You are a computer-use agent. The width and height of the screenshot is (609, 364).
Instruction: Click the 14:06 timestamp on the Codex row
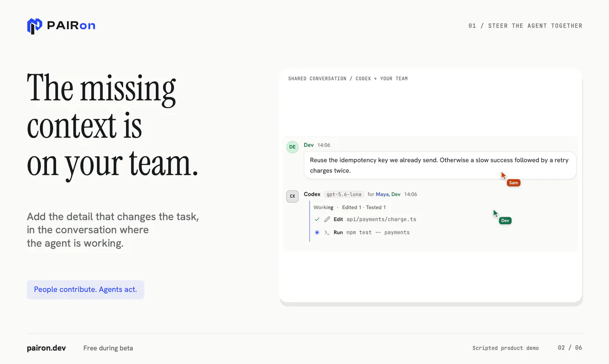click(x=410, y=194)
